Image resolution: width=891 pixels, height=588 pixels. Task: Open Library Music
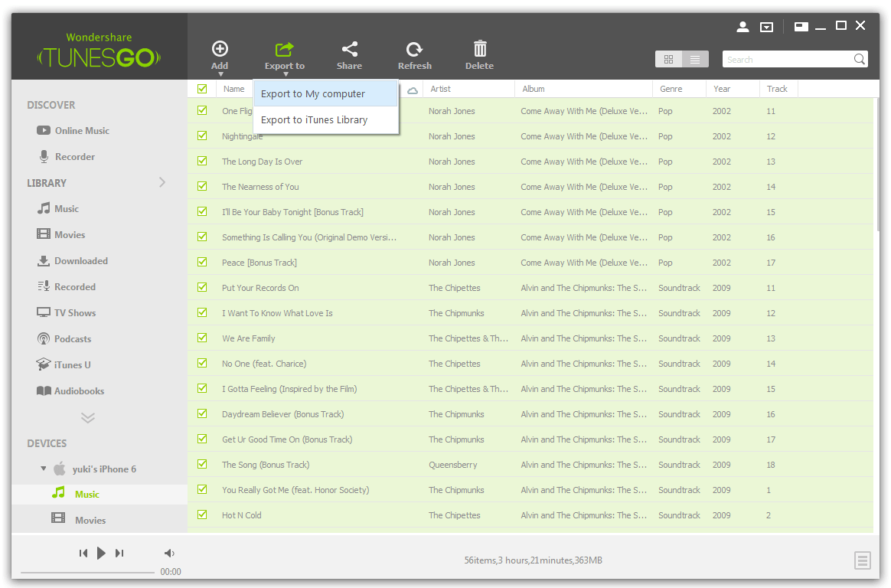[58, 208]
